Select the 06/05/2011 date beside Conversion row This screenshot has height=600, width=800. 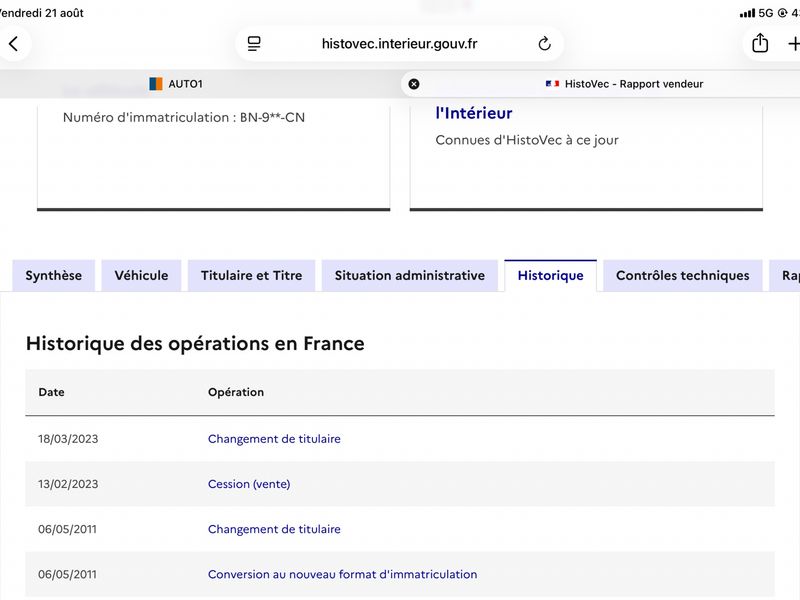(67, 574)
